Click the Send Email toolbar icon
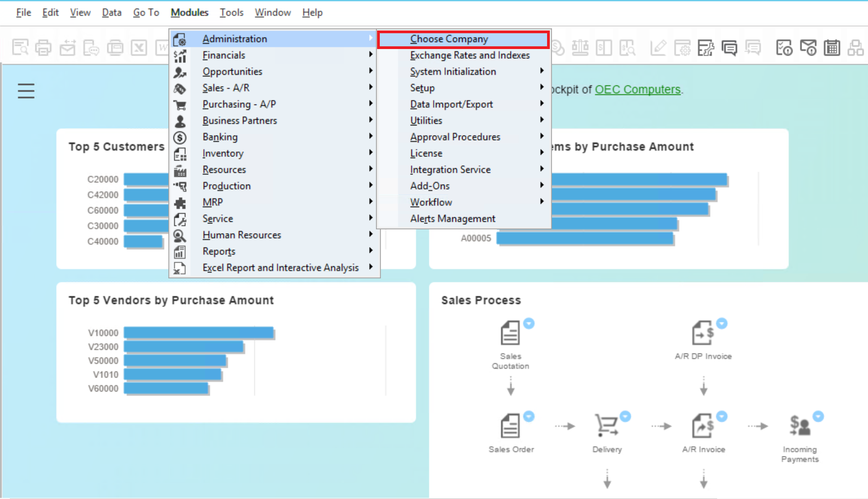The height and width of the screenshot is (499, 868). click(x=68, y=48)
